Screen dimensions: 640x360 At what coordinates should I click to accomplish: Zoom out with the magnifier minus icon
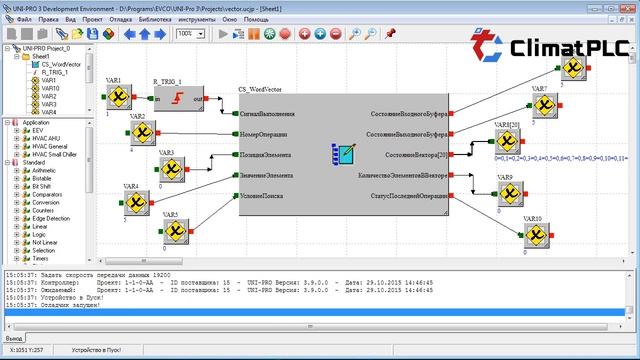click(370, 34)
